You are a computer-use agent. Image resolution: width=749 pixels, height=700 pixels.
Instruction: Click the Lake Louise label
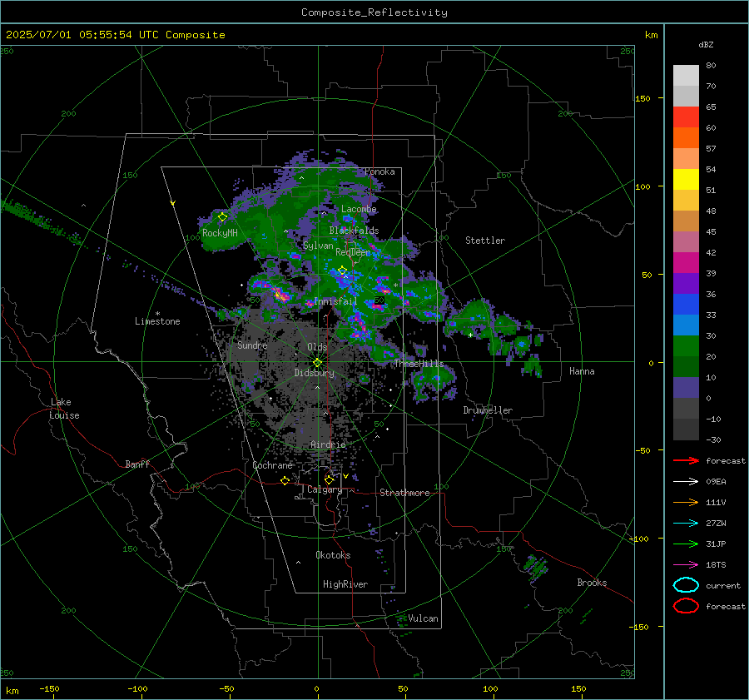coord(64,409)
